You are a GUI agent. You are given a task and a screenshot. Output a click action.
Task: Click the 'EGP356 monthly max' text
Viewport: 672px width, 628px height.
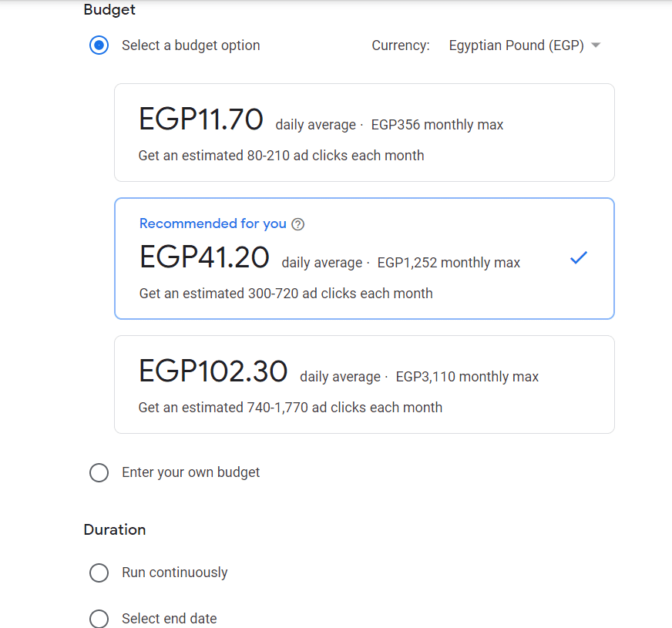click(437, 125)
